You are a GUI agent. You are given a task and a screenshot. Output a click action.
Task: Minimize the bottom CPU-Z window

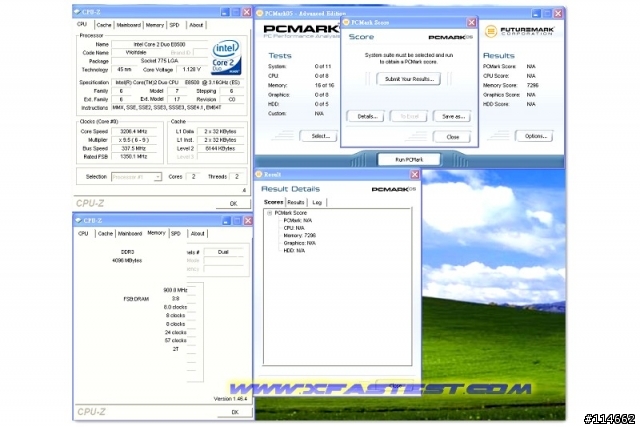[x=227, y=220]
